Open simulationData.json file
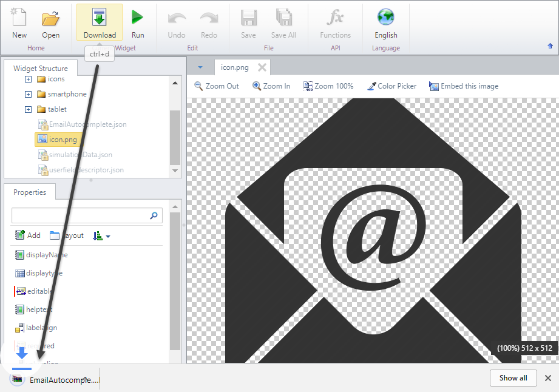 (x=75, y=155)
